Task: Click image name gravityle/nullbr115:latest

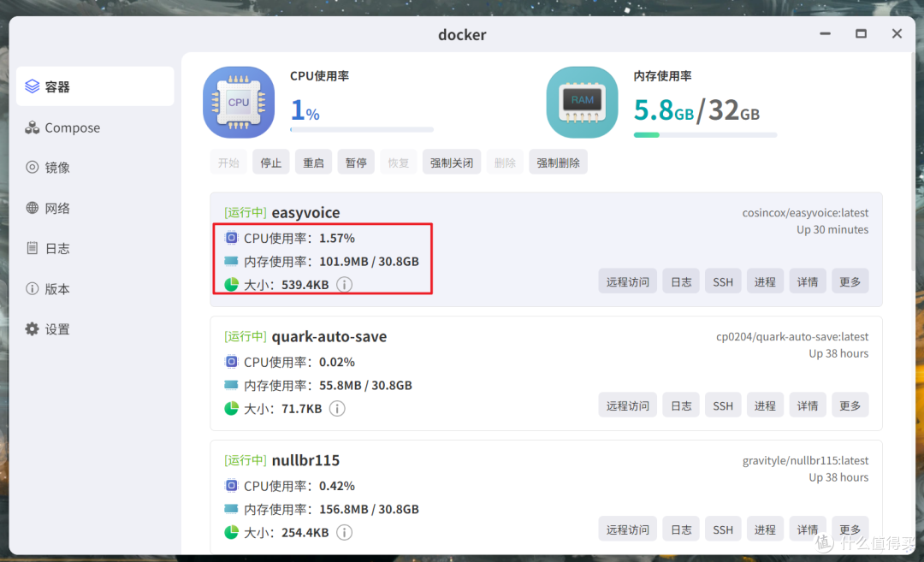Action: coord(805,460)
